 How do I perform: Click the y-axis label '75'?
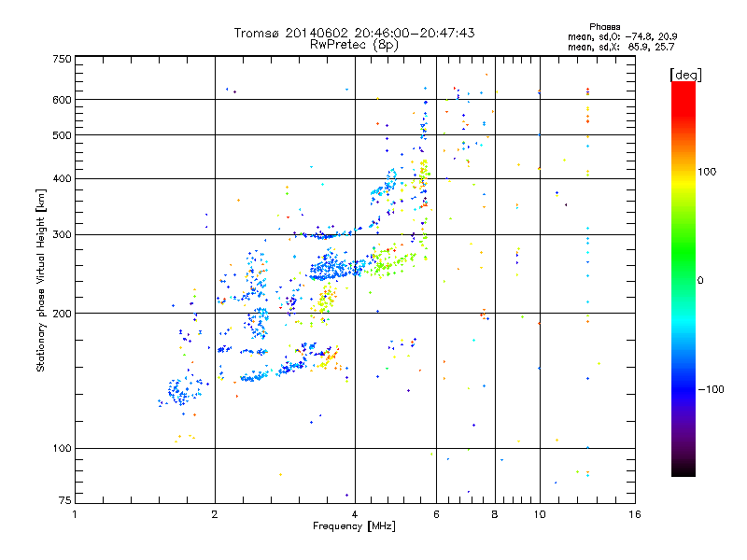[65, 500]
